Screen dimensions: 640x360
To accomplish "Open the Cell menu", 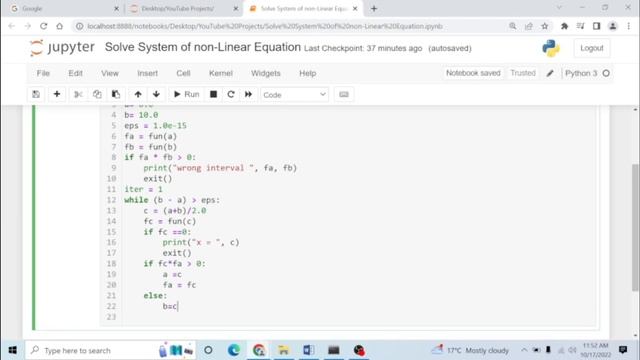I will click(x=183, y=73).
